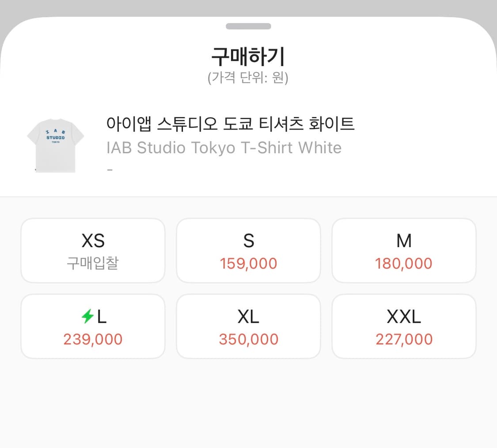Screen dimensions: 497x448
Task: Click the dash below the product name
Action: tap(110, 169)
